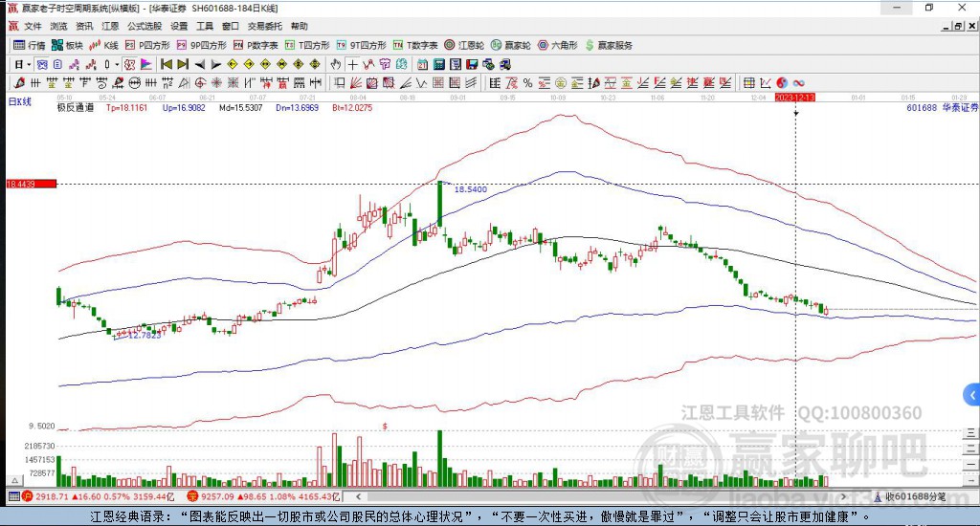Viewport: 980px width, 526px height.
Task: Click the Tp=18.1161 indicator value
Action: pyautogui.click(x=127, y=107)
